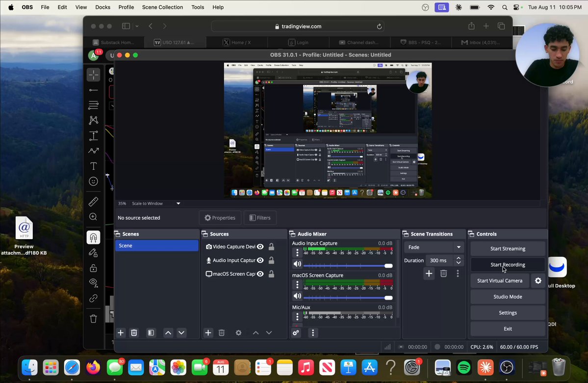
Task: Select the crosshair cursor tool in TradingView
Action: [93, 75]
